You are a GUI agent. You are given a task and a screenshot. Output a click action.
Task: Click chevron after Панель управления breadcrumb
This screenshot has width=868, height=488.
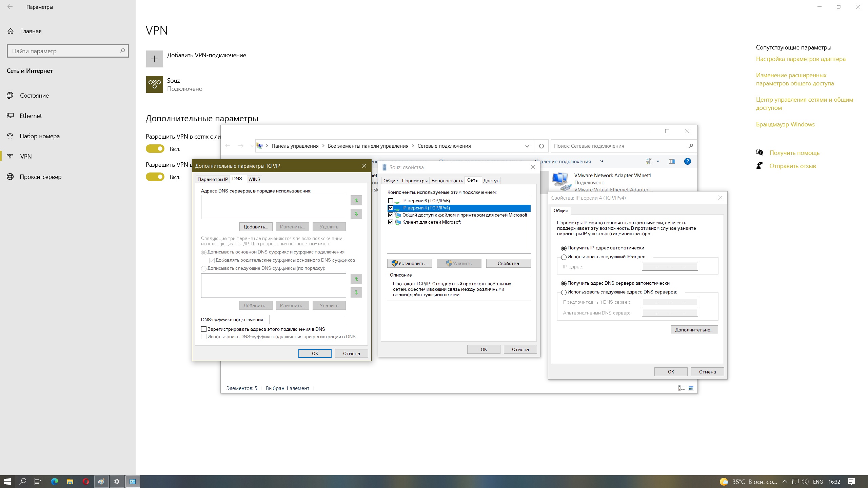pos(323,146)
